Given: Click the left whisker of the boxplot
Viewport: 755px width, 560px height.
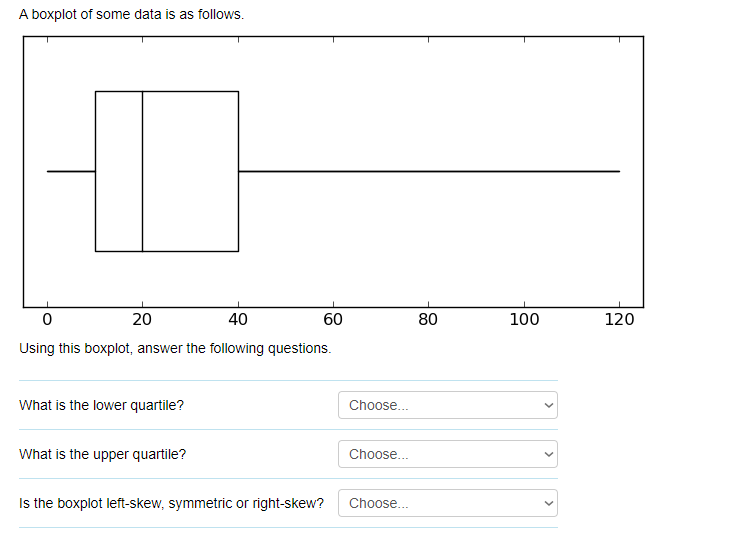Looking at the screenshot, I should point(71,171).
